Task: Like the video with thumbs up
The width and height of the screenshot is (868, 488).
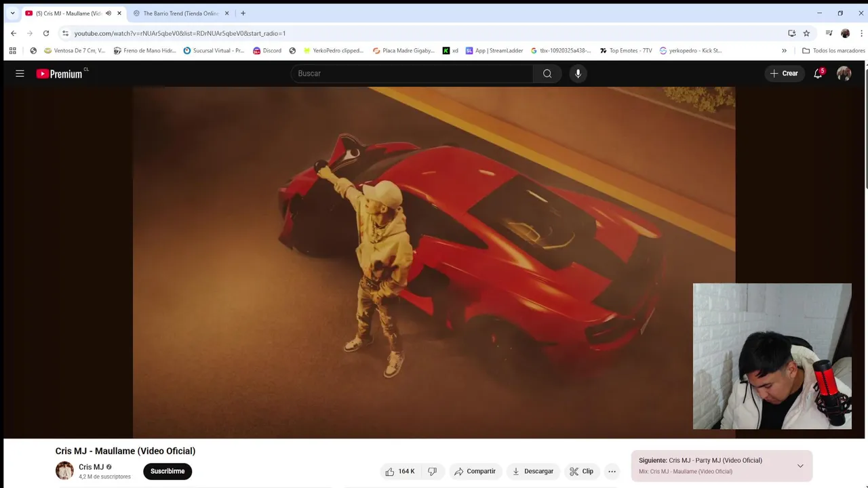Action: coord(400,471)
